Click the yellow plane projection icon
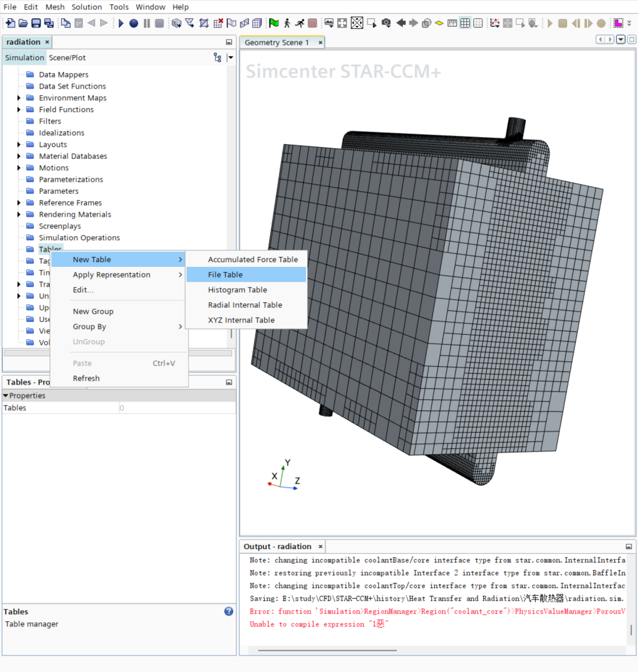This screenshot has width=638, height=672. [439, 23]
